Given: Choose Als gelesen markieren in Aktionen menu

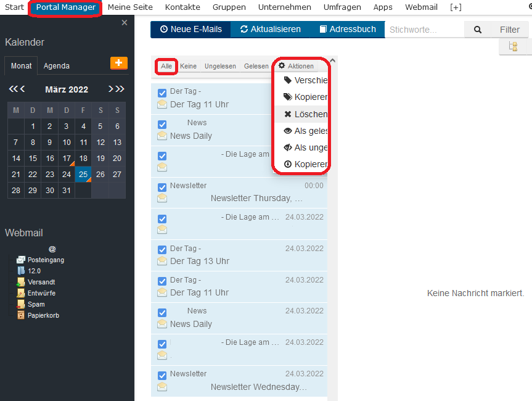Looking at the screenshot, I should (301, 131).
